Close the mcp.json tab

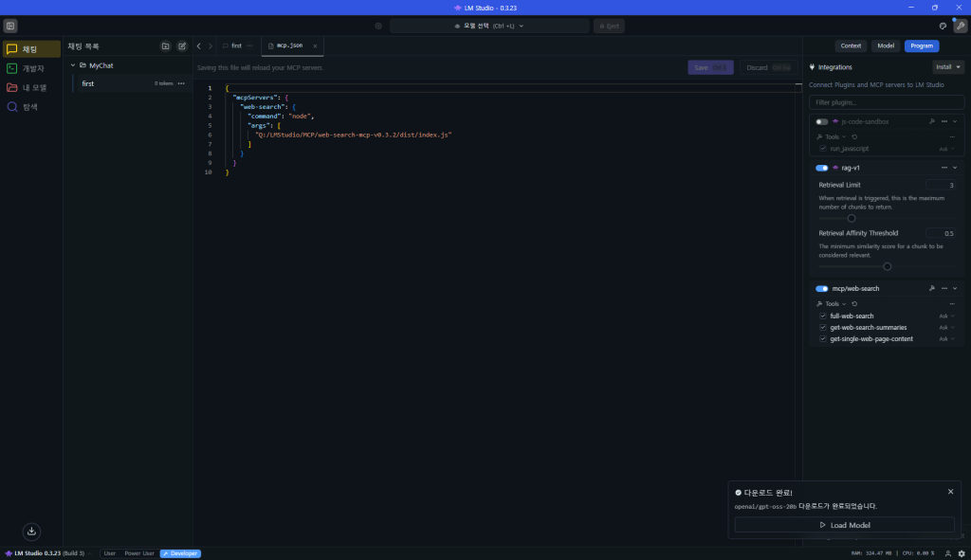[x=315, y=45]
